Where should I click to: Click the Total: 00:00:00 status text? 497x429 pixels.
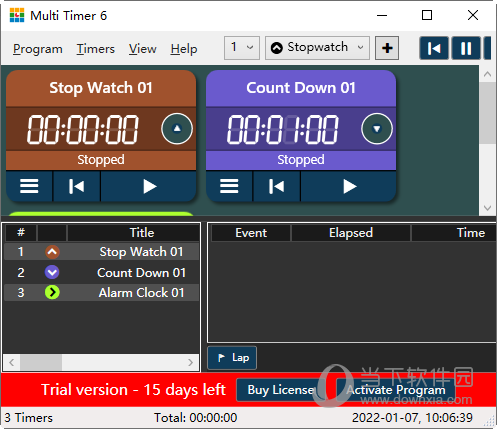(195, 418)
